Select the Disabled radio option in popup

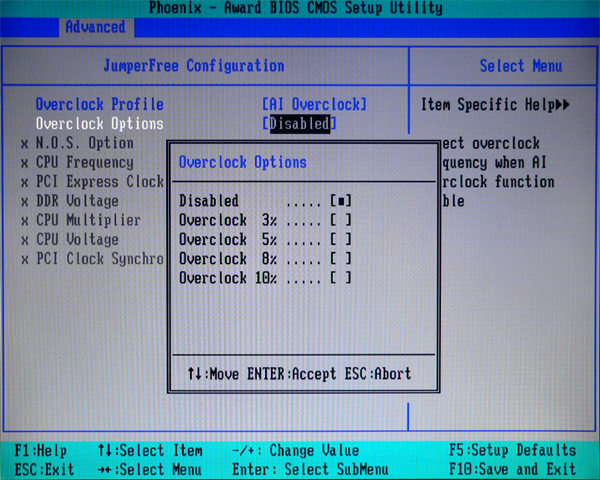(265, 201)
